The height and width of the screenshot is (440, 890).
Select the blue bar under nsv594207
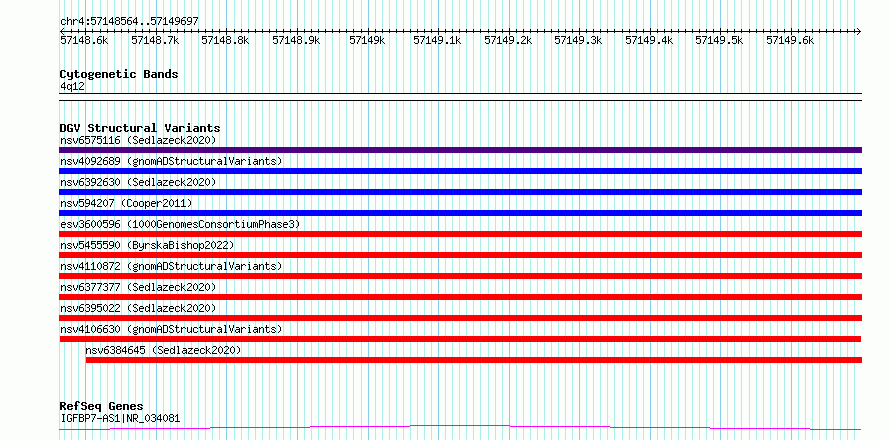(x=460, y=213)
